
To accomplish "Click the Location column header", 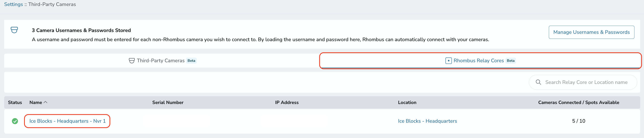I will (x=407, y=102).
